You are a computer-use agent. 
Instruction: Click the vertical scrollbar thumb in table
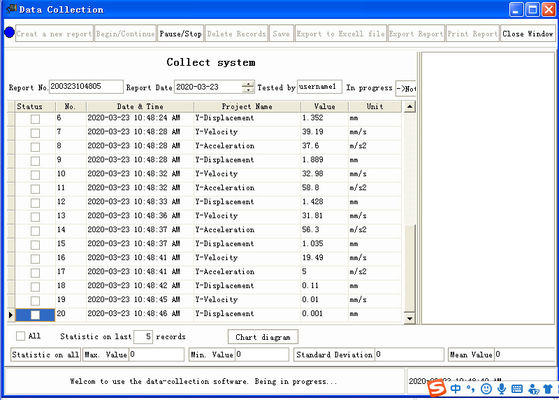pyautogui.click(x=410, y=267)
